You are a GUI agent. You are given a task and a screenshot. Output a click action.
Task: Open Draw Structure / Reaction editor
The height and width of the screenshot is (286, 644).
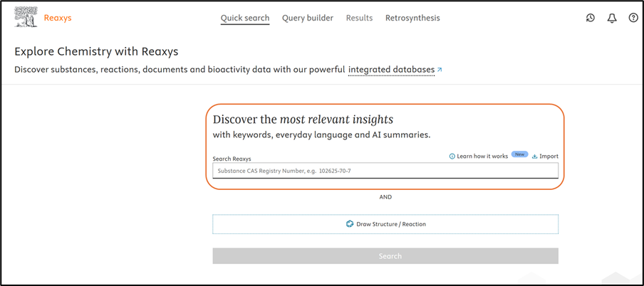coord(385,224)
